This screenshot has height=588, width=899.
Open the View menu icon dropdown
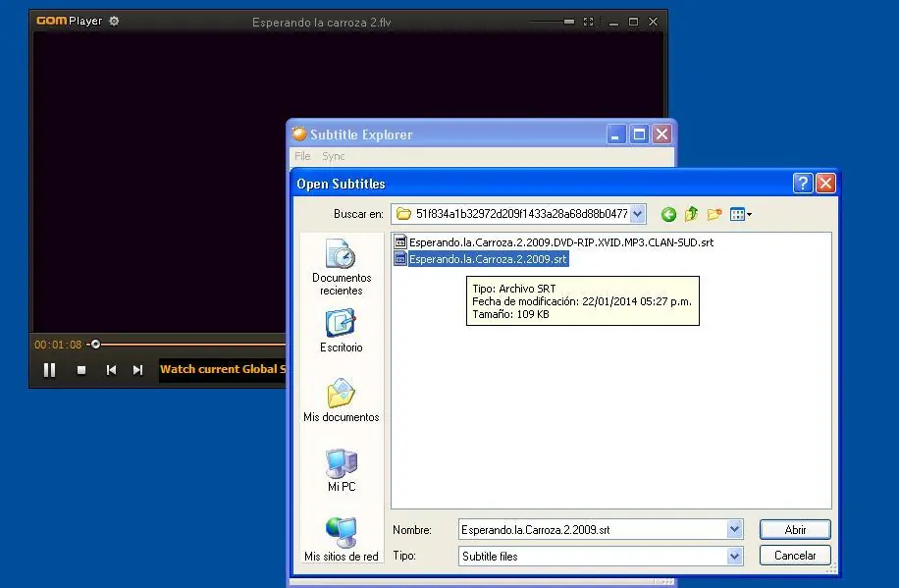(741, 214)
